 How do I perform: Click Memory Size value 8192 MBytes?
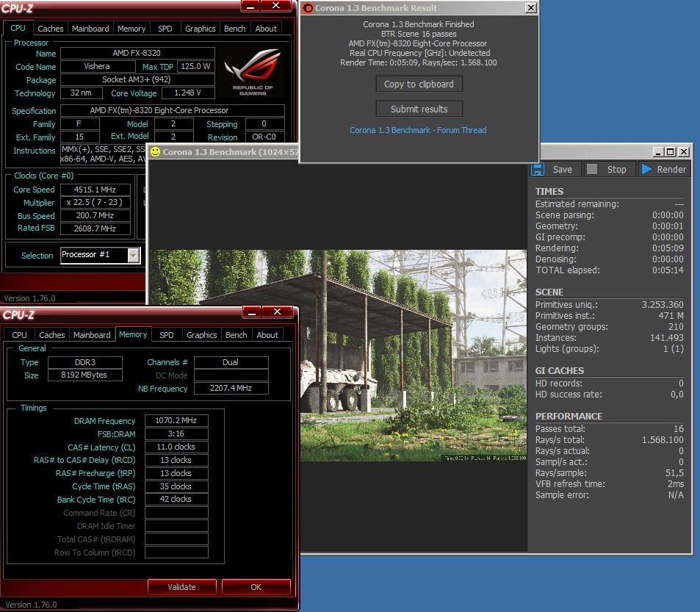click(x=84, y=375)
